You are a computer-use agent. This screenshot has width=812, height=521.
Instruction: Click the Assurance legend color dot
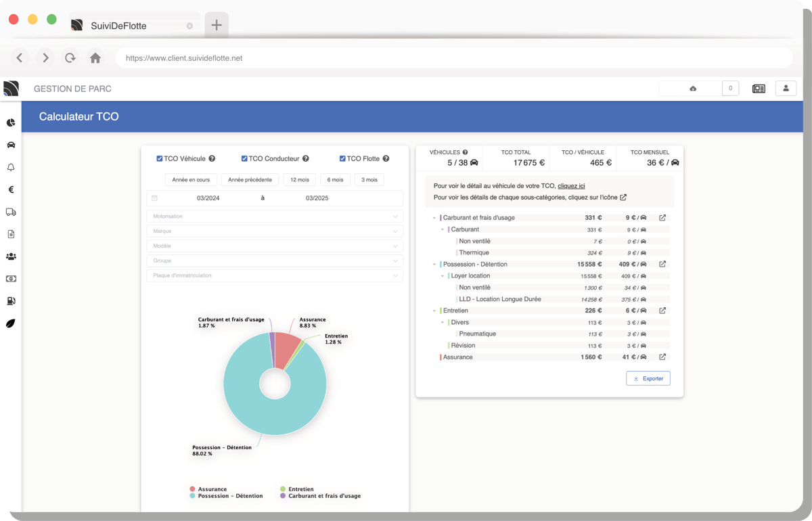click(x=193, y=489)
